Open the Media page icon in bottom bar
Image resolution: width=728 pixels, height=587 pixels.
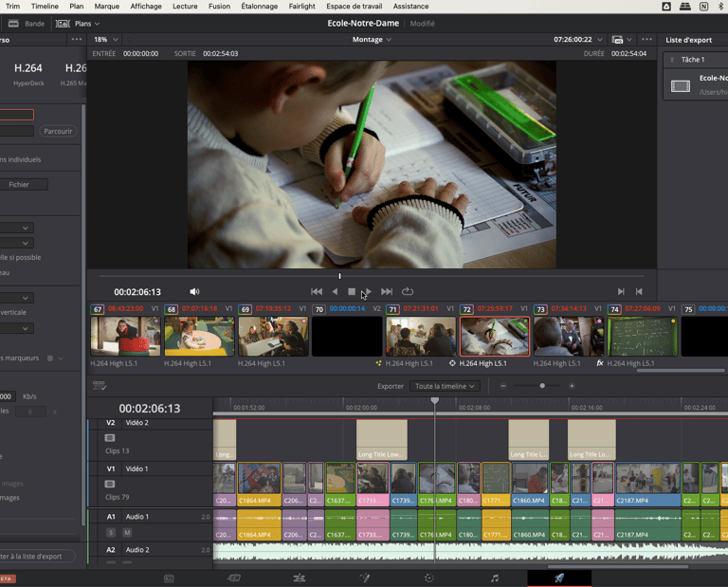tap(169, 578)
